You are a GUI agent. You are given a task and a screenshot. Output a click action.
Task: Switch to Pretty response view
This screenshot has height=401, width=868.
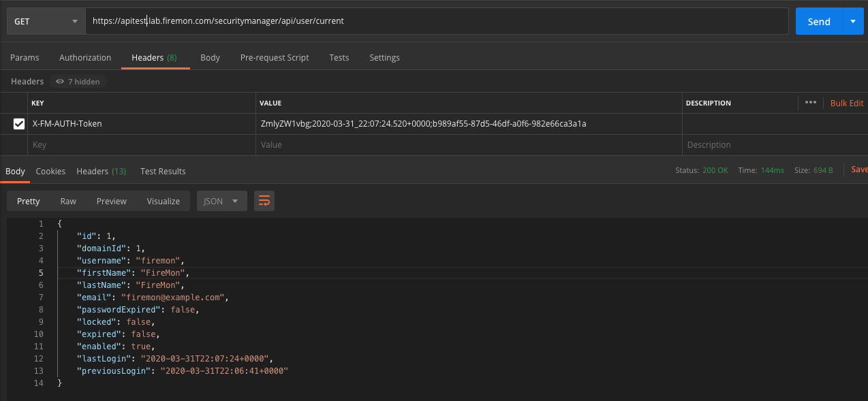(x=29, y=201)
